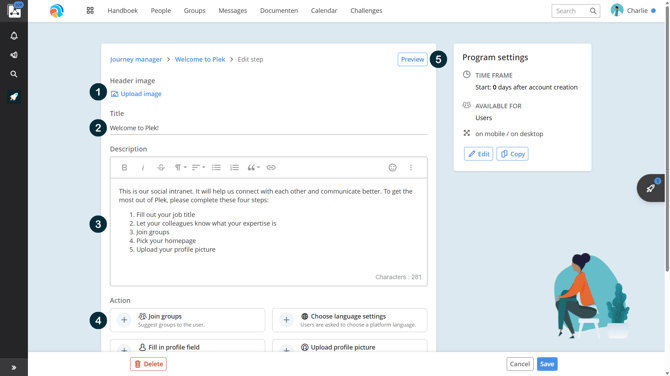
Task: Edit the Title input field
Action: click(268, 128)
